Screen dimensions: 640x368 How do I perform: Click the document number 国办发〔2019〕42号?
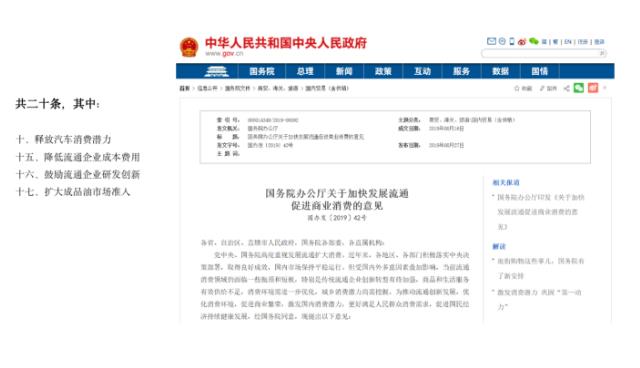pyautogui.click(x=337, y=218)
